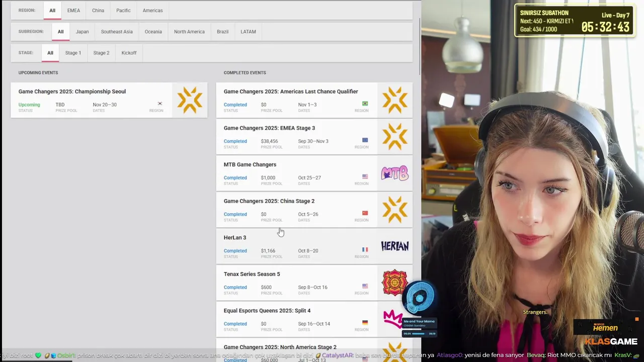Image resolution: width=644 pixels, height=362 pixels.
Task: Filter by Stage 2
Action: tap(101, 53)
